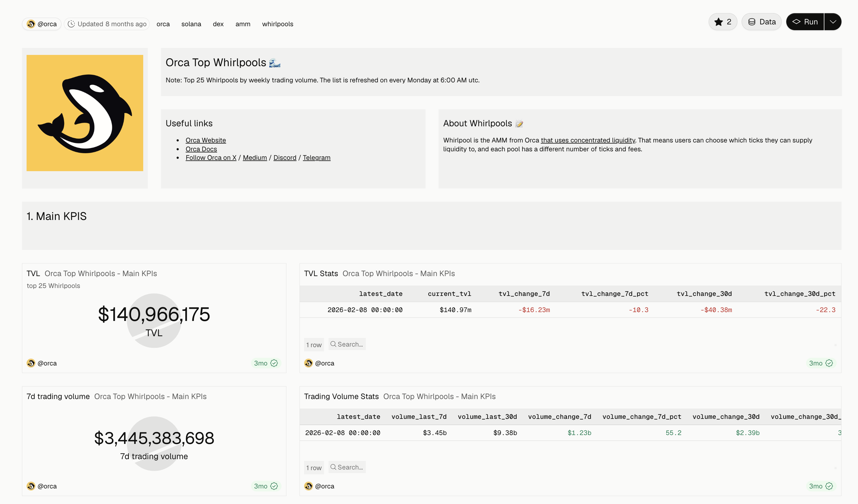This screenshot has width=858, height=504.
Task: Focus Search field in Trading Volume Stats table
Action: pyautogui.click(x=347, y=467)
